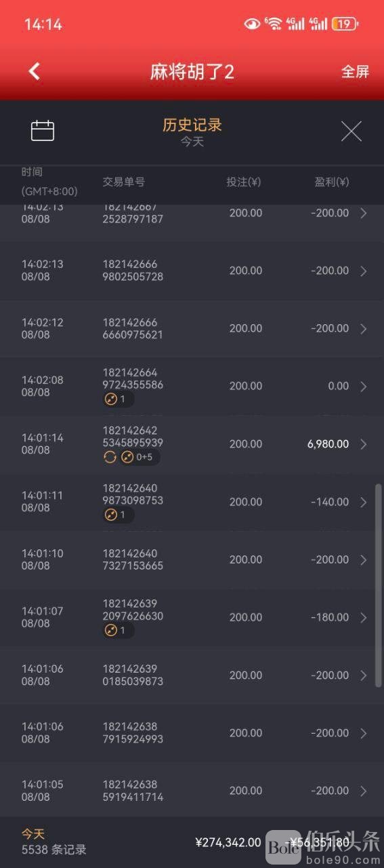The image size is (384, 868).
Task: Select the order 1821426669802505728 row
Action: pyautogui.click(x=192, y=271)
